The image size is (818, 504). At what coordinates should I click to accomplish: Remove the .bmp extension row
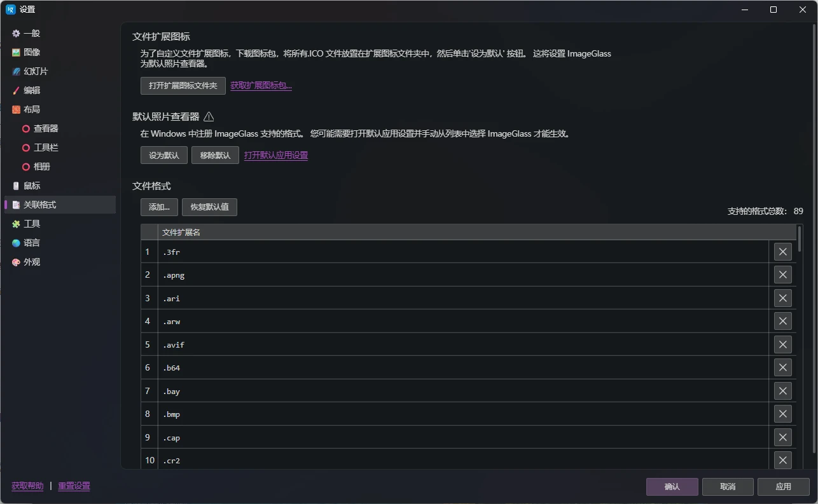782,414
